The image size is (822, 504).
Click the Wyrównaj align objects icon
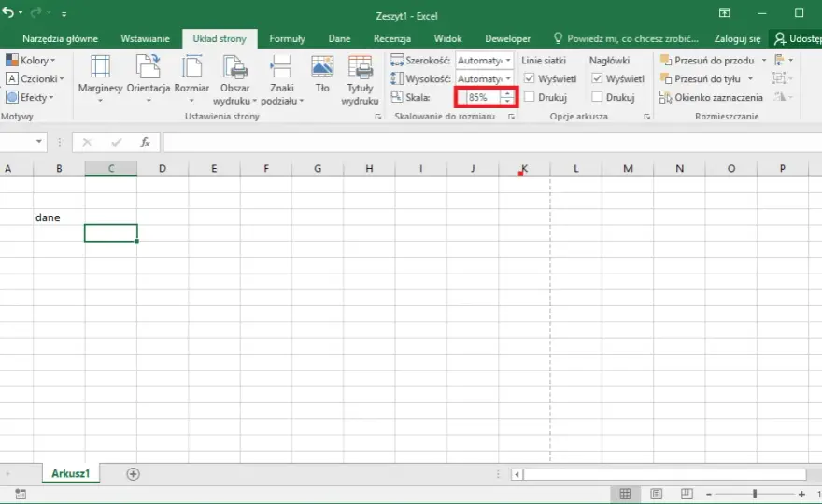click(x=784, y=61)
